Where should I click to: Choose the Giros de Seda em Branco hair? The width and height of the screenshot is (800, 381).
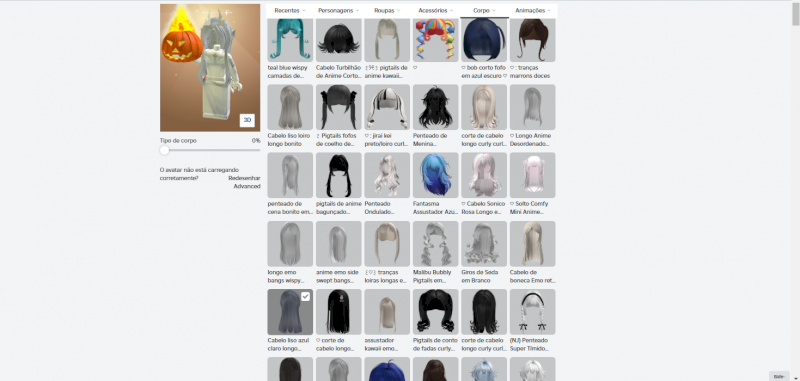tap(484, 244)
